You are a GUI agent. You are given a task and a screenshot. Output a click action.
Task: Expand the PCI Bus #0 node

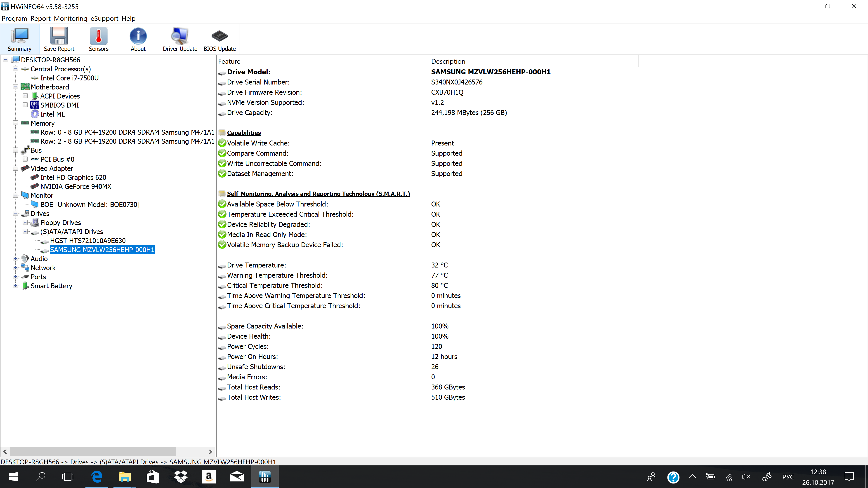pos(25,159)
